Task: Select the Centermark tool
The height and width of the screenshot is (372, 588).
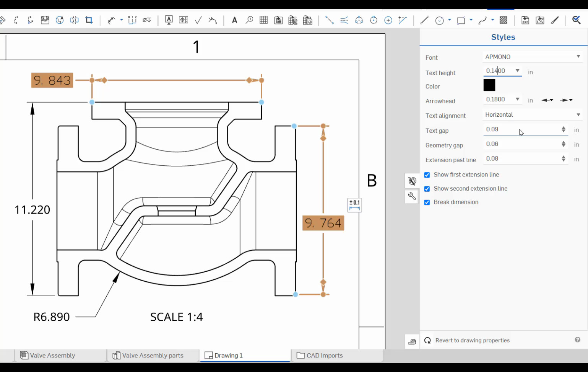Action: pos(388,20)
